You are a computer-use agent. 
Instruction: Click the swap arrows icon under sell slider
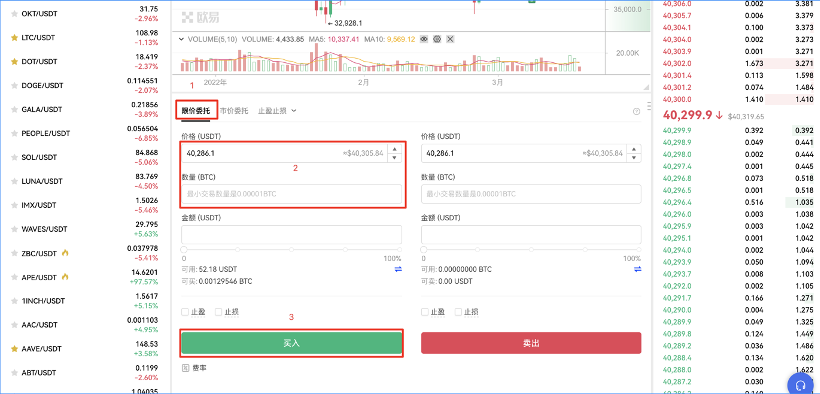pyautogui.click(x=637, y=269)
